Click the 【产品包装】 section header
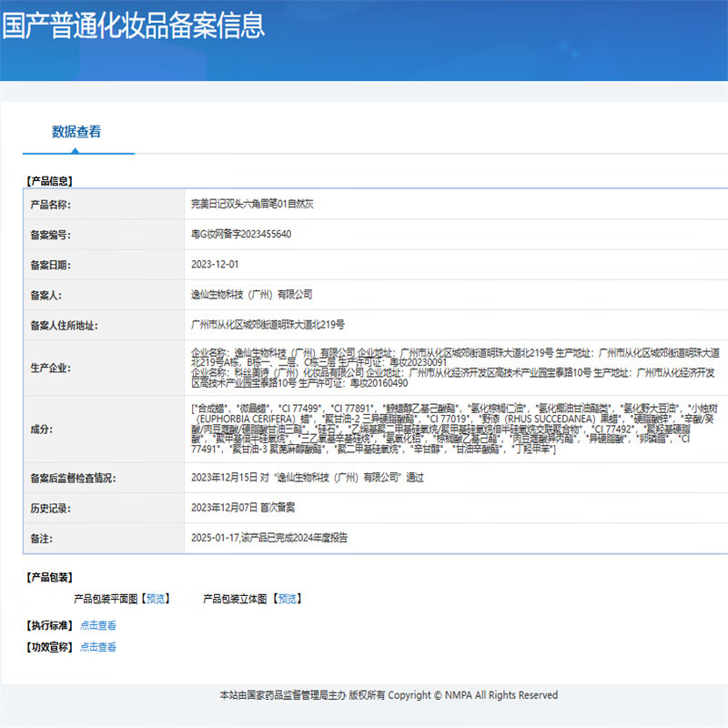The width and height of the screenshot is (728, 728). (50, 577)
